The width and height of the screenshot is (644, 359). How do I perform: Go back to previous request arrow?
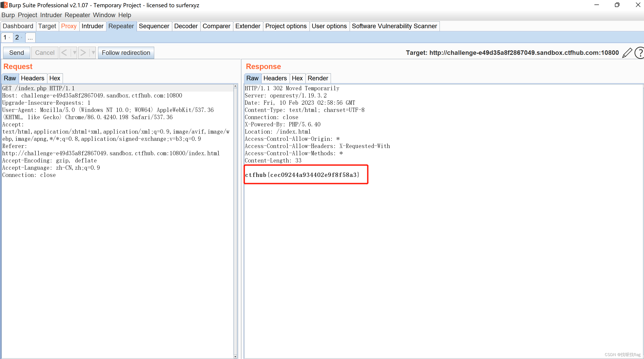[x=64, y=53]
